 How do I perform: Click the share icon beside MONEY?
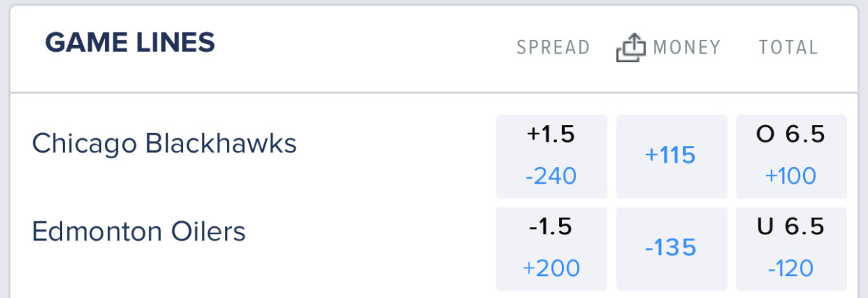click(630, 48)
